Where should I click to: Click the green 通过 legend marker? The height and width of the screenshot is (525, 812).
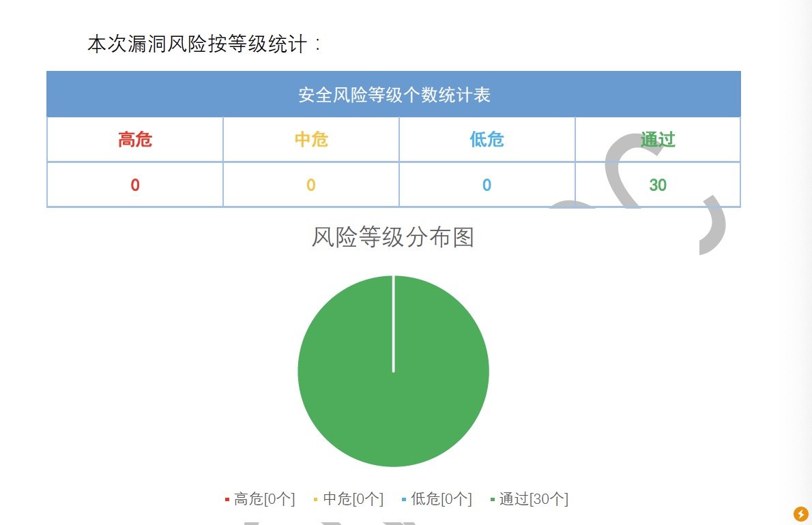point(492,500)
